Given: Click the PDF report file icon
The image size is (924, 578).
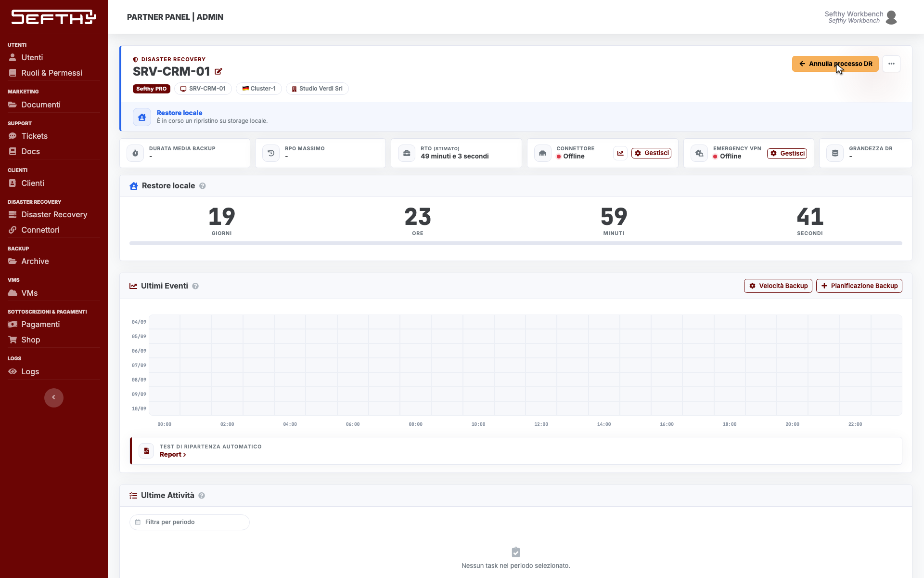Looking at the screenshot, I should point(146,451).
